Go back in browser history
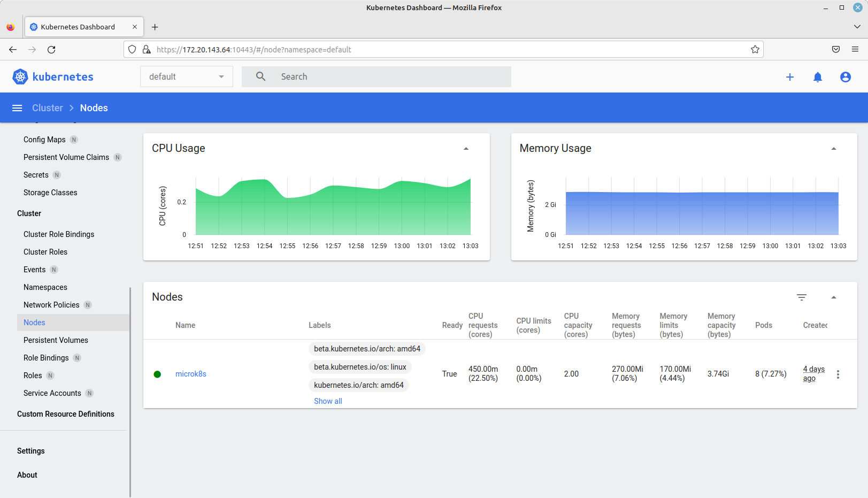Screen dimensions: 868x498 (13, 50)
